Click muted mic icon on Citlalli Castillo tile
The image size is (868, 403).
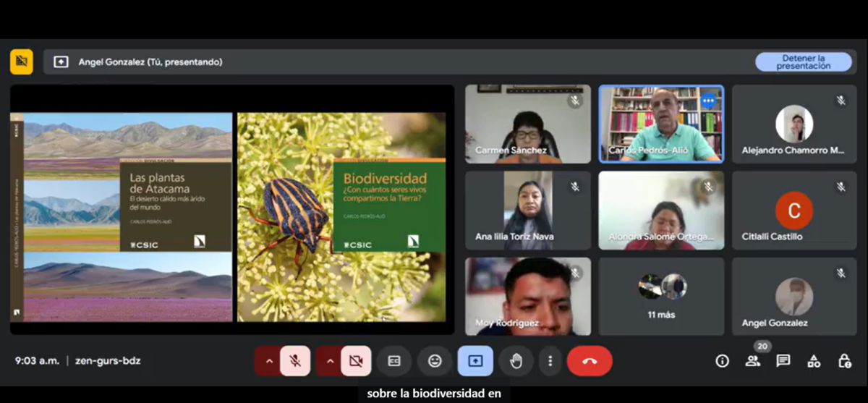click(x=841, y=187)
